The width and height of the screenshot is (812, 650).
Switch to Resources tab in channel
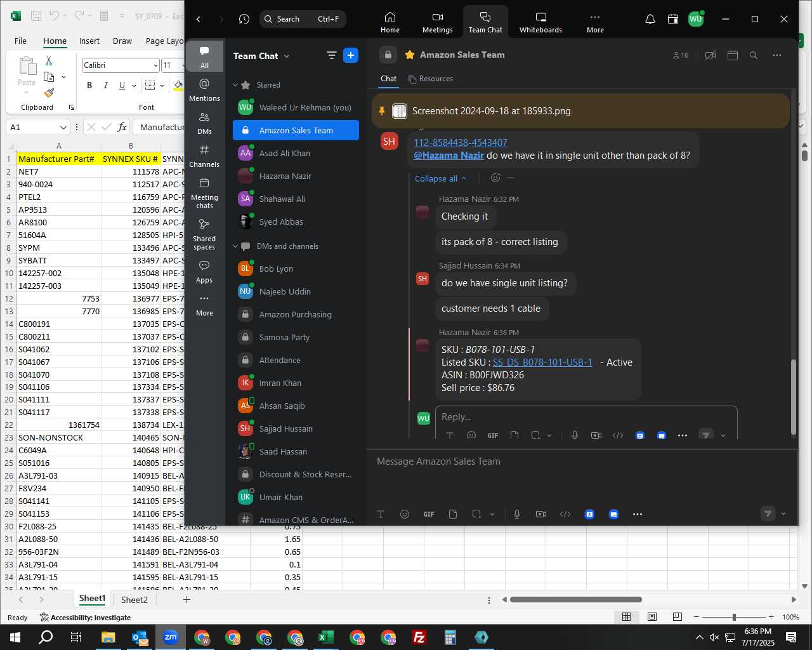point(430,79)
